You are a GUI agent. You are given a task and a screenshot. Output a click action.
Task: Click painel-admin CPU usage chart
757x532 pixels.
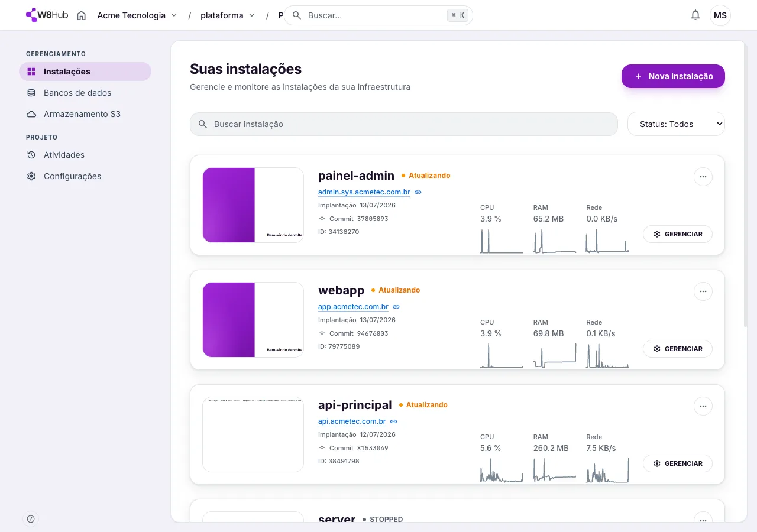tap(502, 241)
